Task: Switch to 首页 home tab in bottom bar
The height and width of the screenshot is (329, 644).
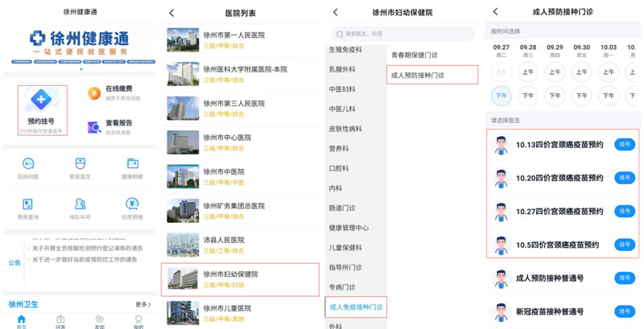Action: click(22, 322)
